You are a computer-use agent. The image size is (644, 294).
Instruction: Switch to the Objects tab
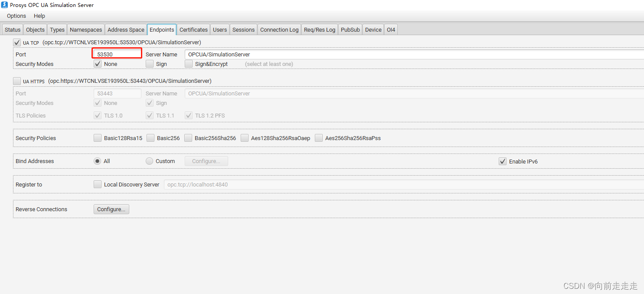35,29
